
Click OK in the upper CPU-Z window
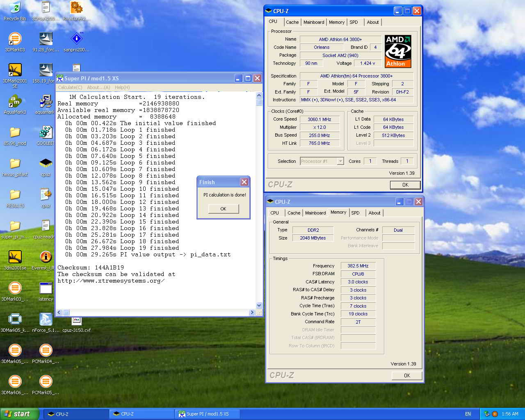point(405,185)
